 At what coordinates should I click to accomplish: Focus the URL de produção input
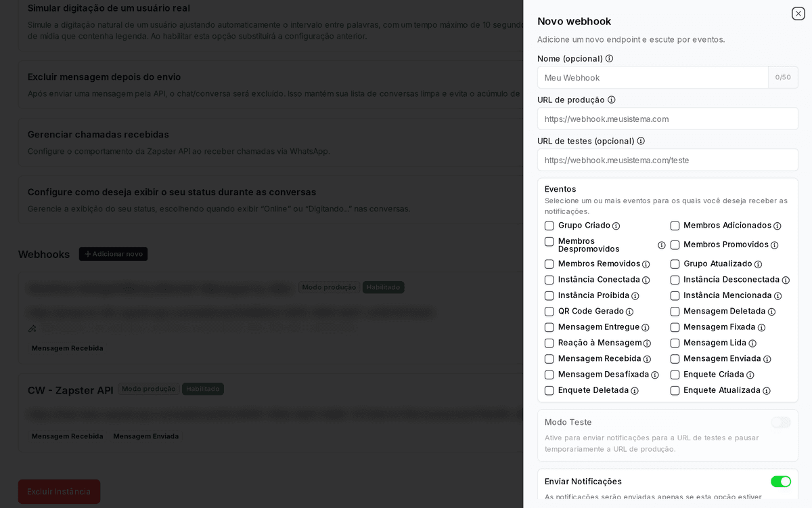point(667,119)
